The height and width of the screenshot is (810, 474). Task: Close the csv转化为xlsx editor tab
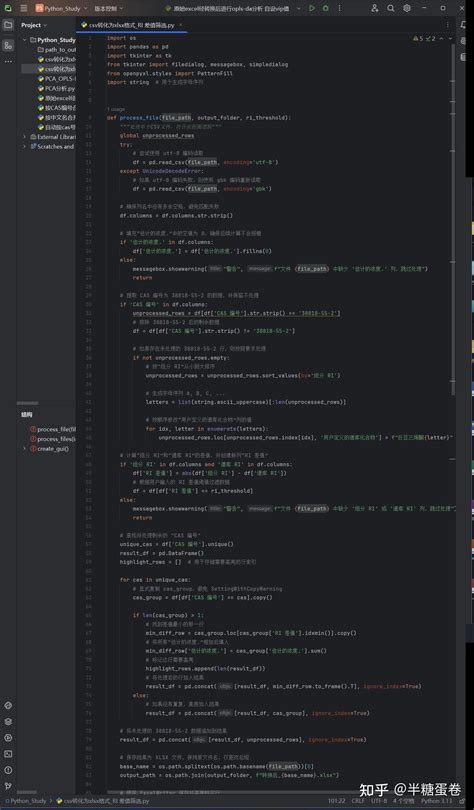click(x=179, y=25)
